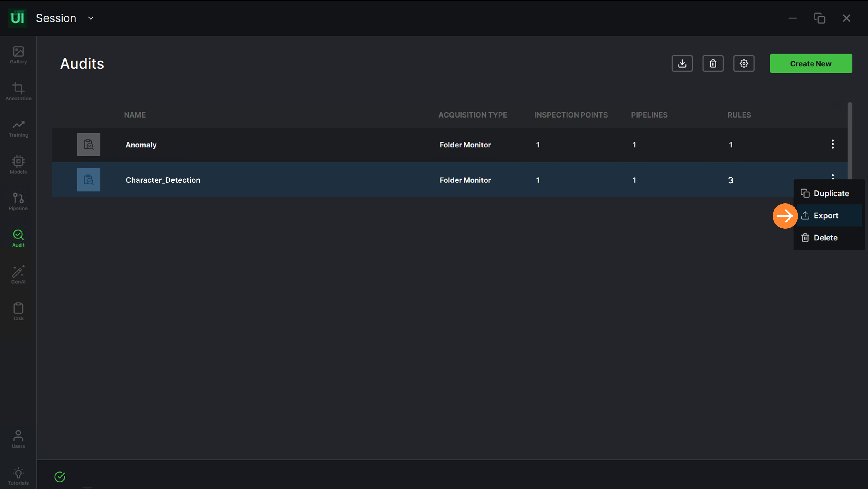
Task: Click the Create New button
Action: pyautogui.click(x=811, y=63)
